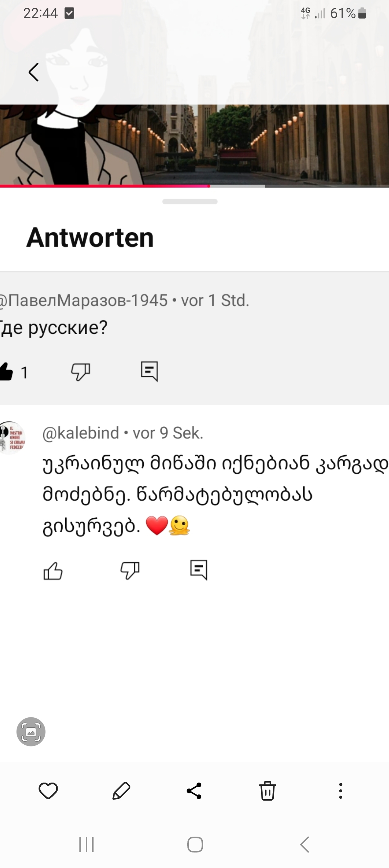Tap the comments panel drag handle
389x868 pixels.
point(190,201)
